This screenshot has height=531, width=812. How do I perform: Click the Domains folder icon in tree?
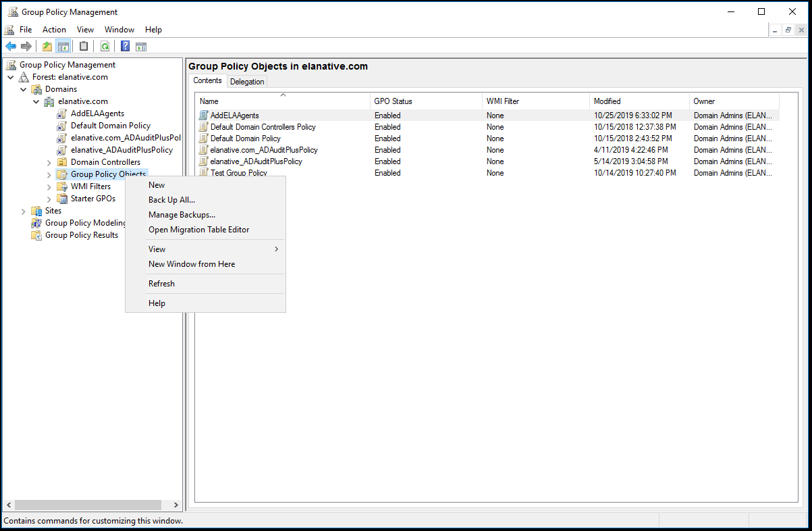pos(36,89)
